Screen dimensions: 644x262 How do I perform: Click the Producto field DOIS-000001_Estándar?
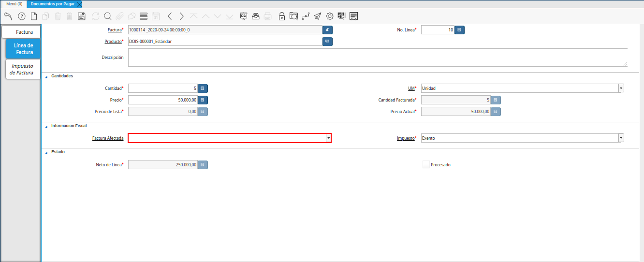225,42
